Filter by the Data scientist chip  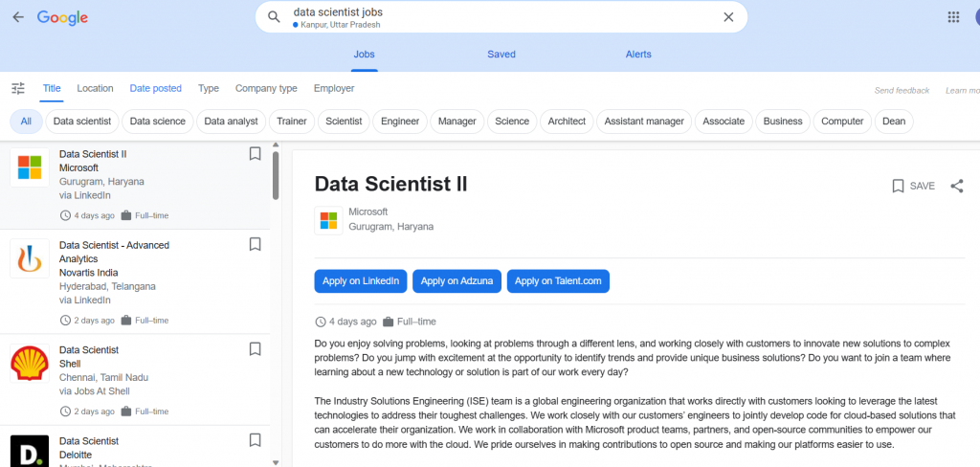tap(82, 122)
